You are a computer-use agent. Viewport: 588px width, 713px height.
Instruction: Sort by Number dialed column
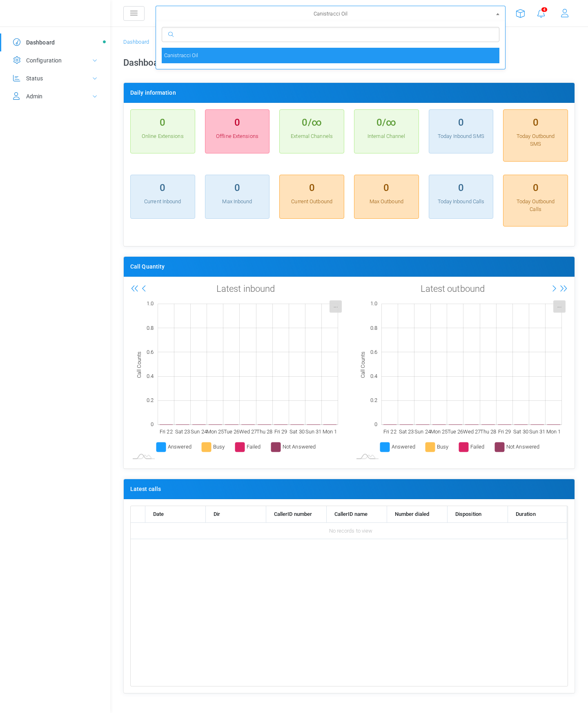[x=417, y=514]
